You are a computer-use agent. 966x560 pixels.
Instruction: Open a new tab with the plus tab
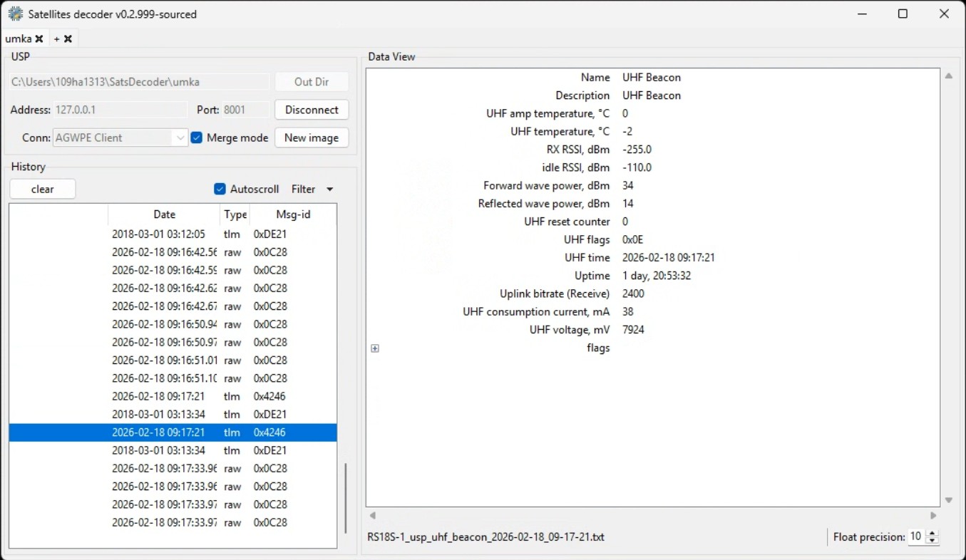click(57, 39)
